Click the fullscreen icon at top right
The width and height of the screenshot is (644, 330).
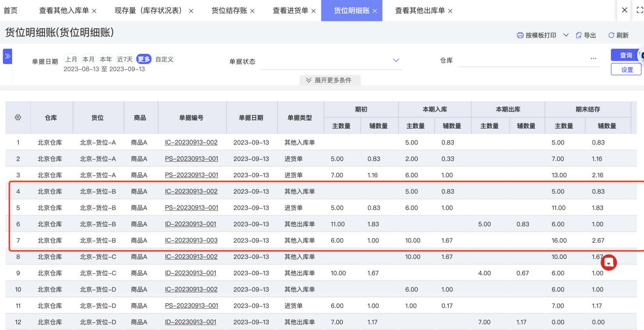point(639,10)
